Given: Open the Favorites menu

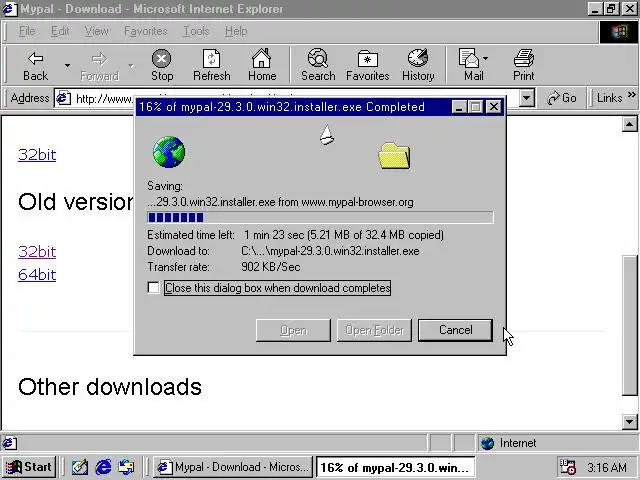Looking at the screenshot, I should click(146, 31).
